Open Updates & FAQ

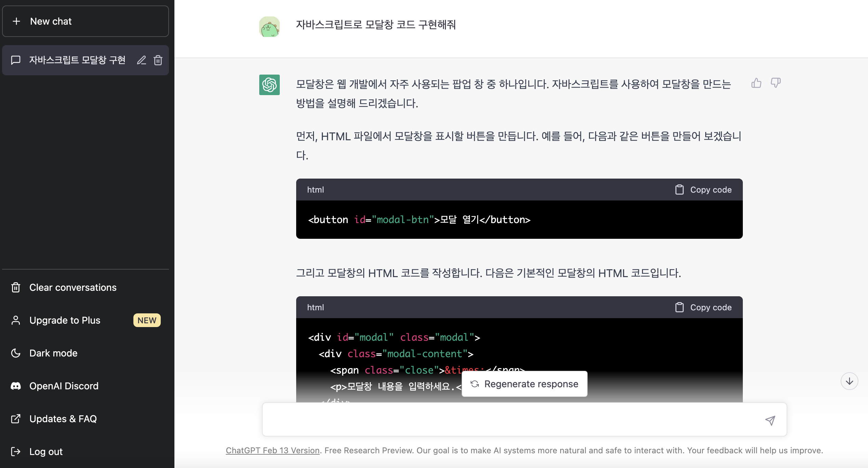[63, 419]
